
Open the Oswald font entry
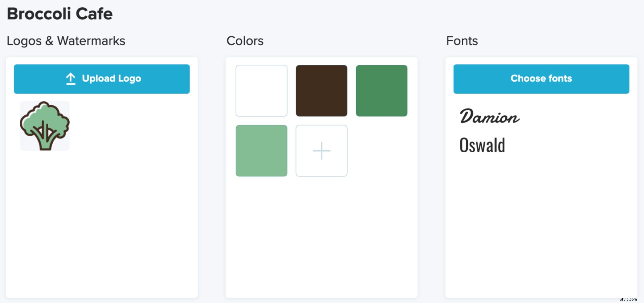pyautogui.click(x=483, y=145)
